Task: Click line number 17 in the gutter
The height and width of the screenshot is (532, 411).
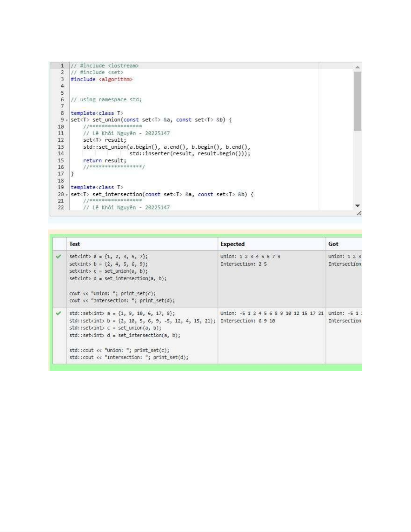Action: (61, 174)
